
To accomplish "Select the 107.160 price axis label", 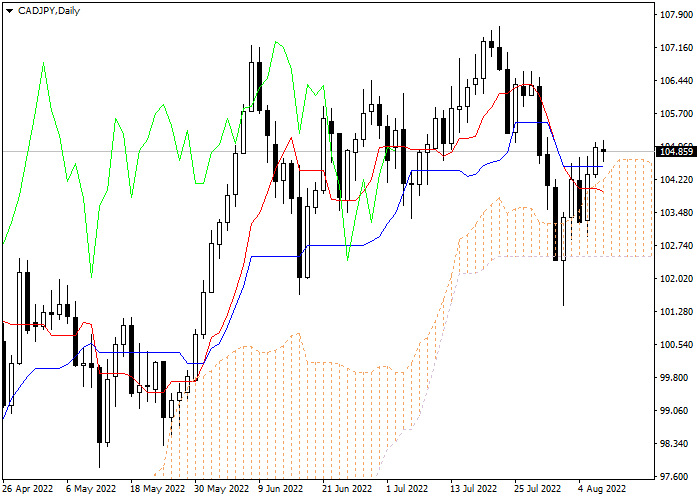I will [676, 48].
